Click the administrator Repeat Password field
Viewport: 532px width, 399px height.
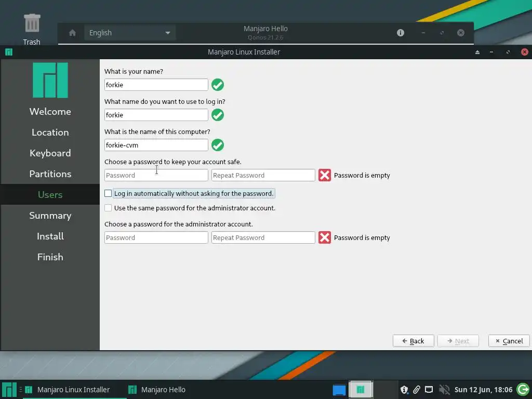tap(263, 237)
